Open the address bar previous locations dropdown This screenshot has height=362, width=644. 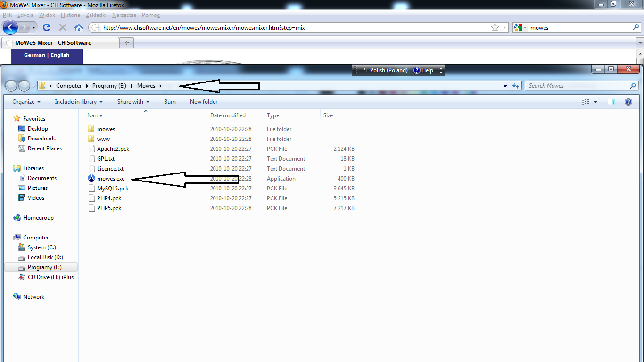tap(505, 86)
